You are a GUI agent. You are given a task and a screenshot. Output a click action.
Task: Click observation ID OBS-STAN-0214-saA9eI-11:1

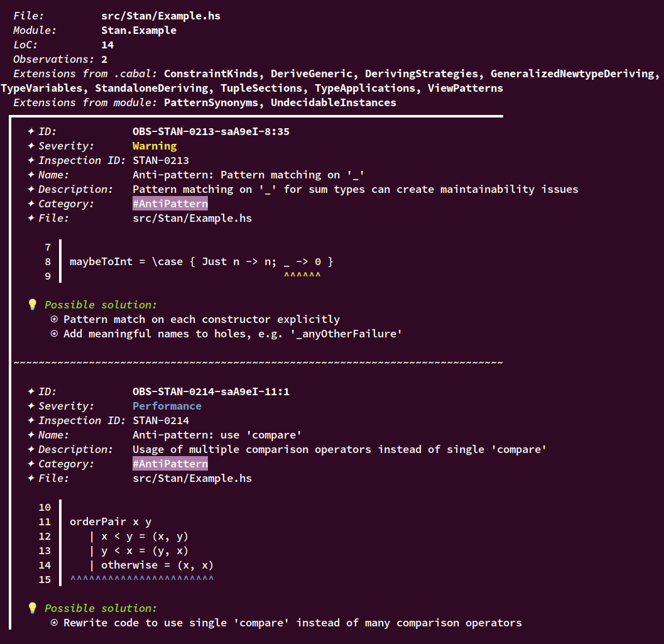[x=211, y=391]
